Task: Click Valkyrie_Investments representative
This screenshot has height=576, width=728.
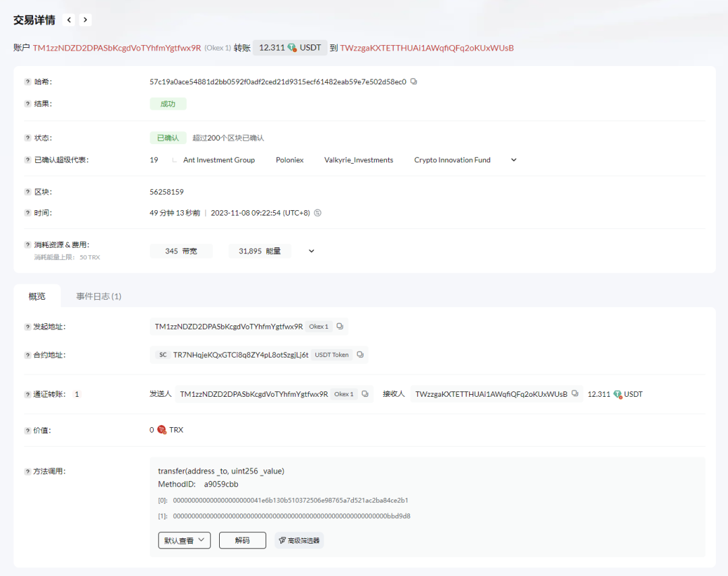Action: pyautogui.click(x=359, y=160)
